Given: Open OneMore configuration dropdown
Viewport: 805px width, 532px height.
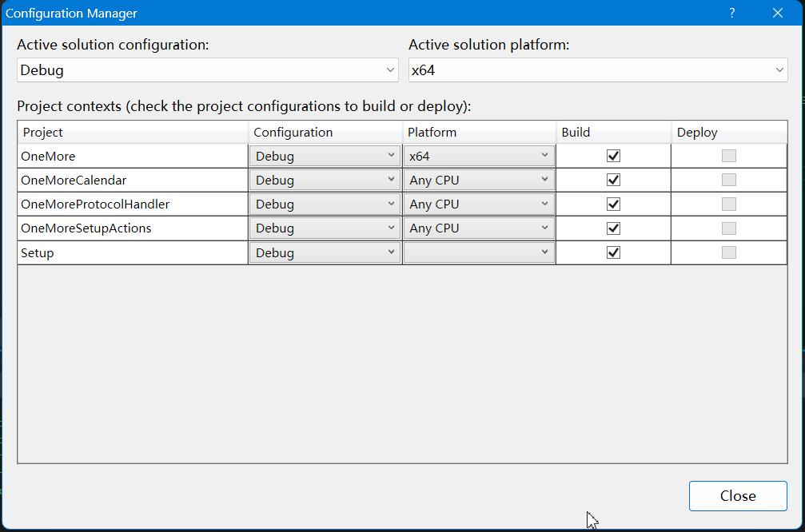Looking at the screenshot, I should tap(325, 156).
